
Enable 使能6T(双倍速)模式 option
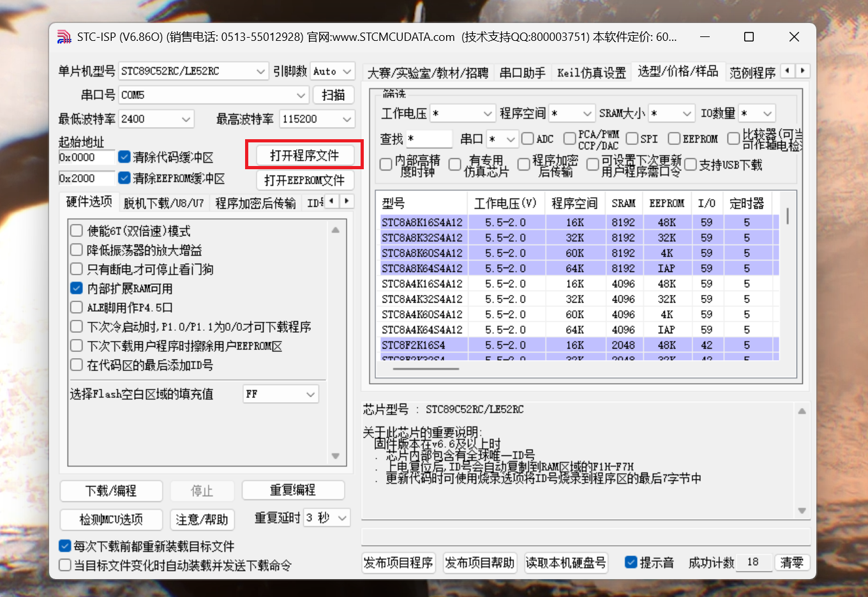pyautogui.click(x=77, y=230)
